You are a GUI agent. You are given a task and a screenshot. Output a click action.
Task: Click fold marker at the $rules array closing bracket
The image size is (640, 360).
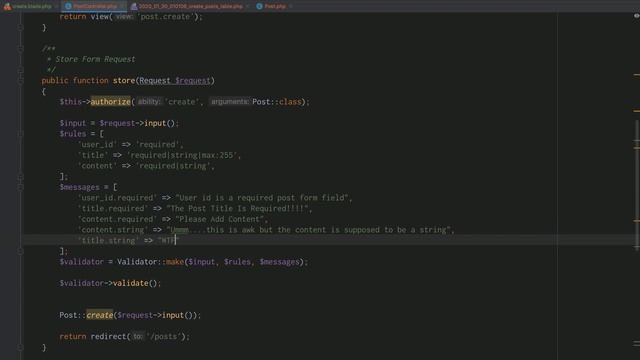[20, 176]
